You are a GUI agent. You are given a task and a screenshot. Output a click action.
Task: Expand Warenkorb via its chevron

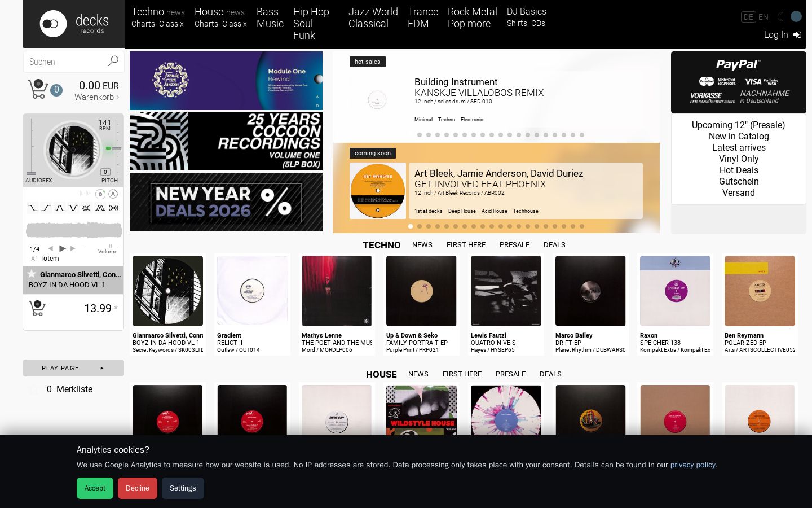coord(117,97)
